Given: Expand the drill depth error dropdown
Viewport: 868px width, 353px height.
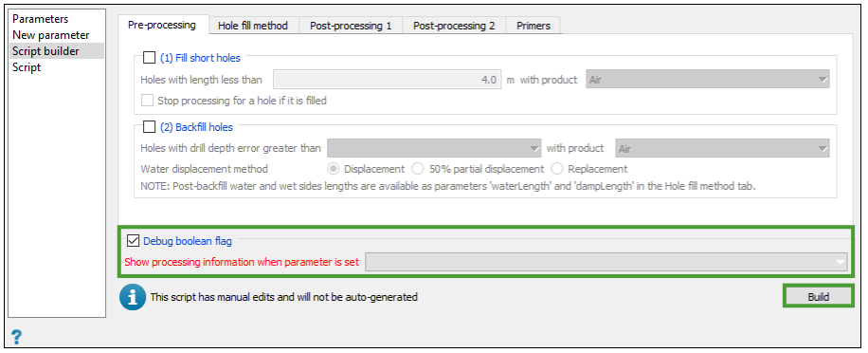Looking at the screenshot, I should pyautogui.click(x=434, y=149).
